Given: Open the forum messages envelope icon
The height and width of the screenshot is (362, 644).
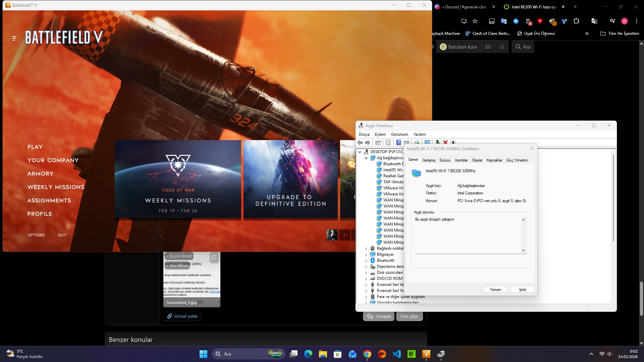Looking at the screenshot, I should pyautogui.click(x=488, y=47).
